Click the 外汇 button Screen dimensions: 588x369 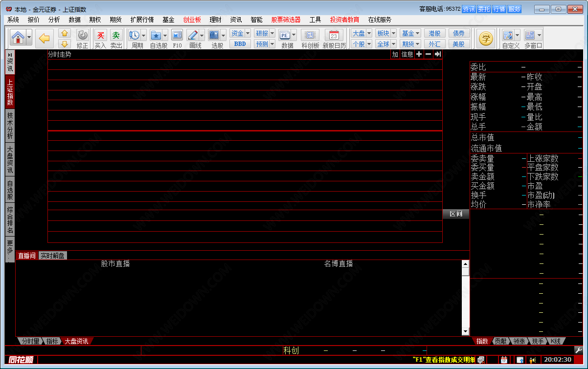pos(434,43)
